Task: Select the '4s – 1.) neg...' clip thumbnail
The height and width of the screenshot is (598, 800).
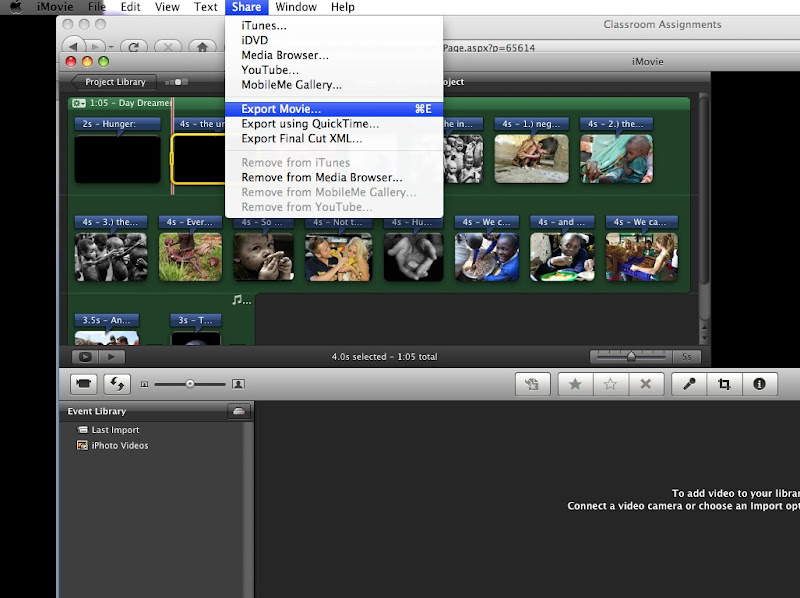Action: 531,159
